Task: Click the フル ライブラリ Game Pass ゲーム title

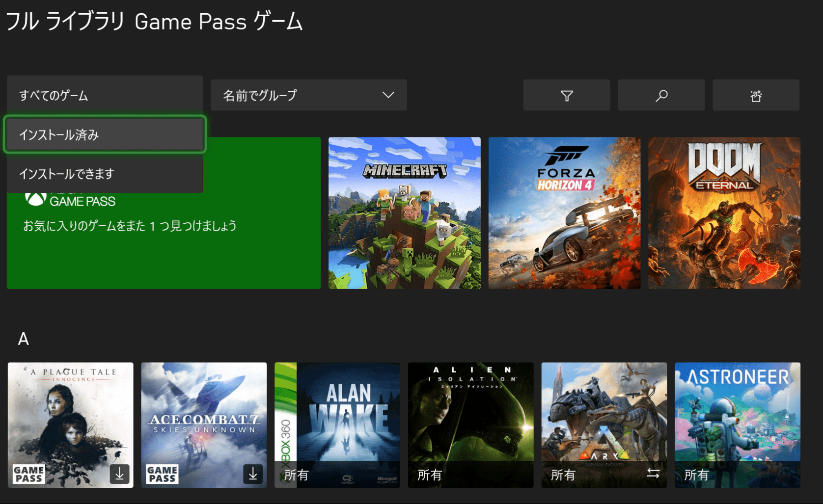Action: pos(154,22)
